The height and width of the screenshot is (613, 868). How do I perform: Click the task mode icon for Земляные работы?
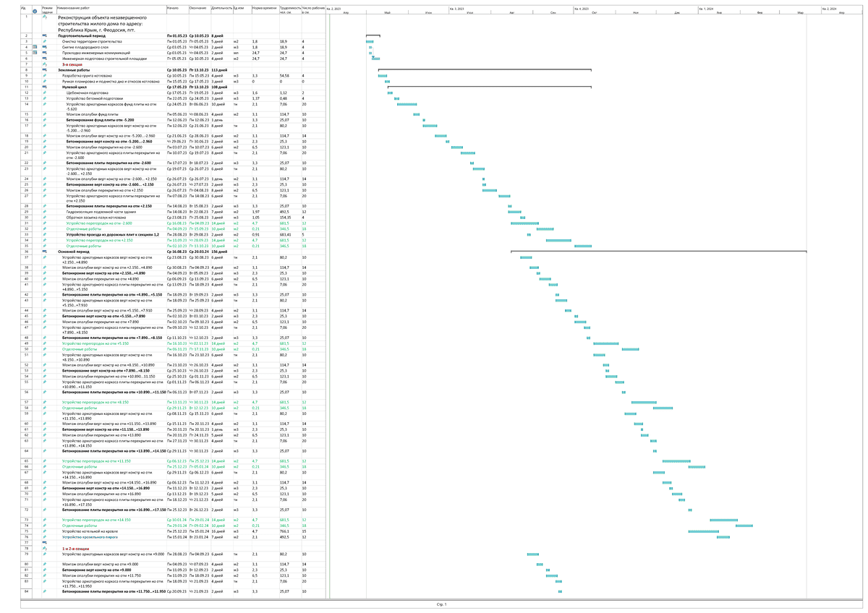pyautogui.click(x=44, y=69)
